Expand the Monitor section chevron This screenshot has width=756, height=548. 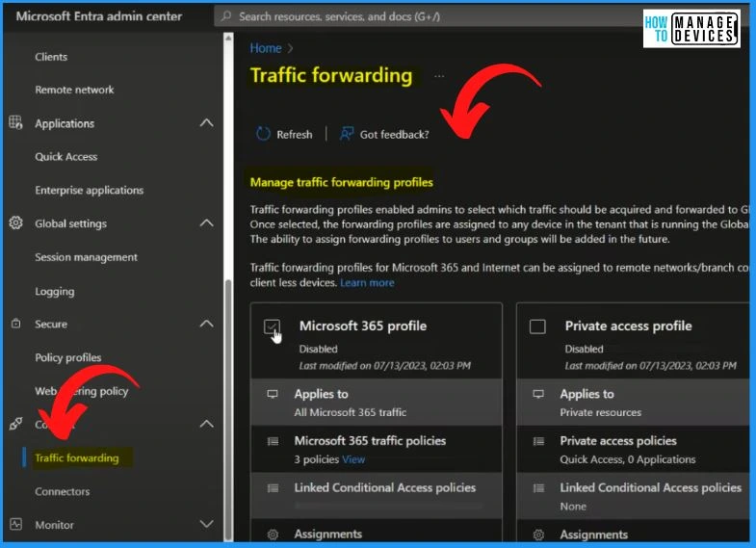(x=206, y=524)
